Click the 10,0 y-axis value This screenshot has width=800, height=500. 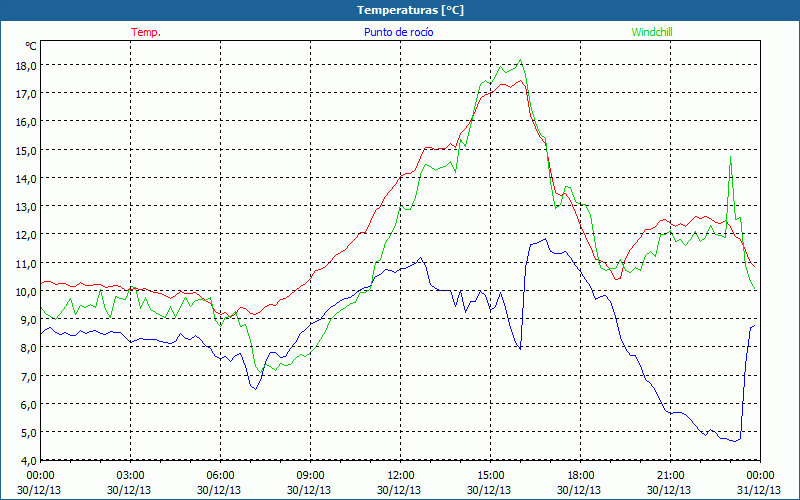coord(26,291)
